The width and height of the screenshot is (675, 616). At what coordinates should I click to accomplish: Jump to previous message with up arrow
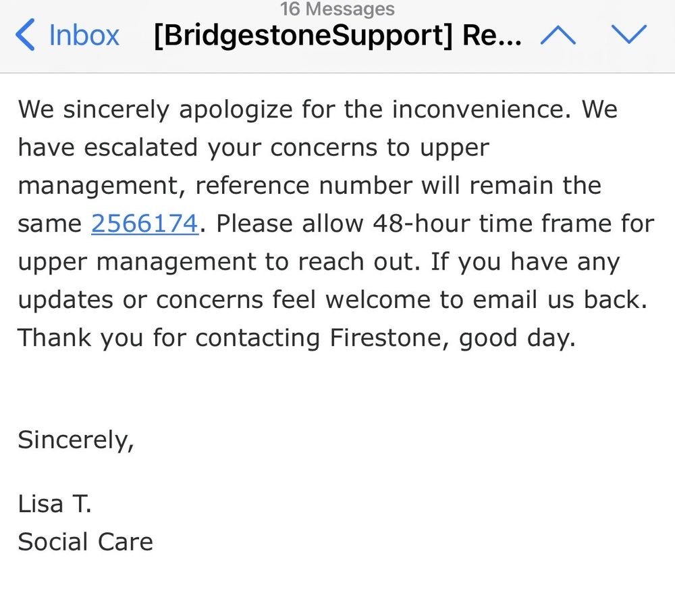(558, 34)
